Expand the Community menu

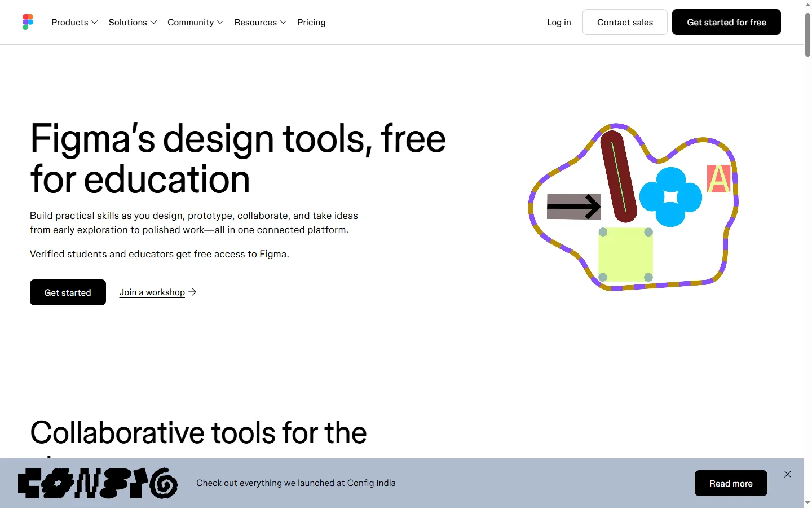point(195,22)
